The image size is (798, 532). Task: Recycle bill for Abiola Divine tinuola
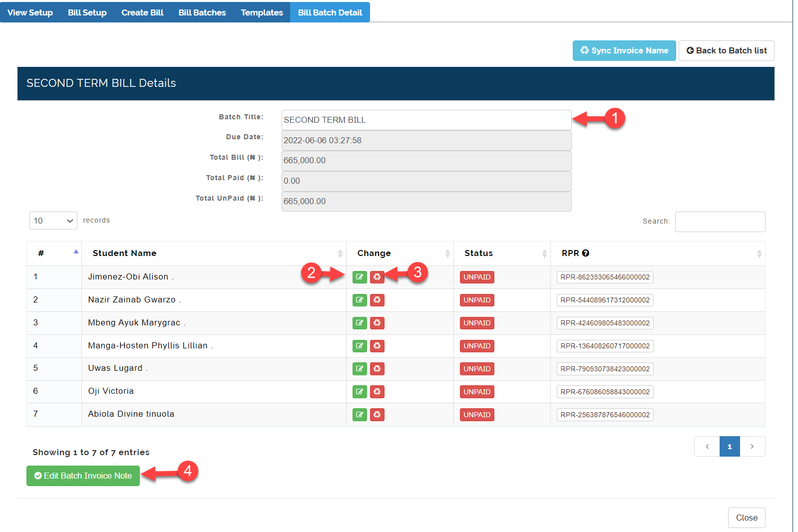tap(377, 415)
